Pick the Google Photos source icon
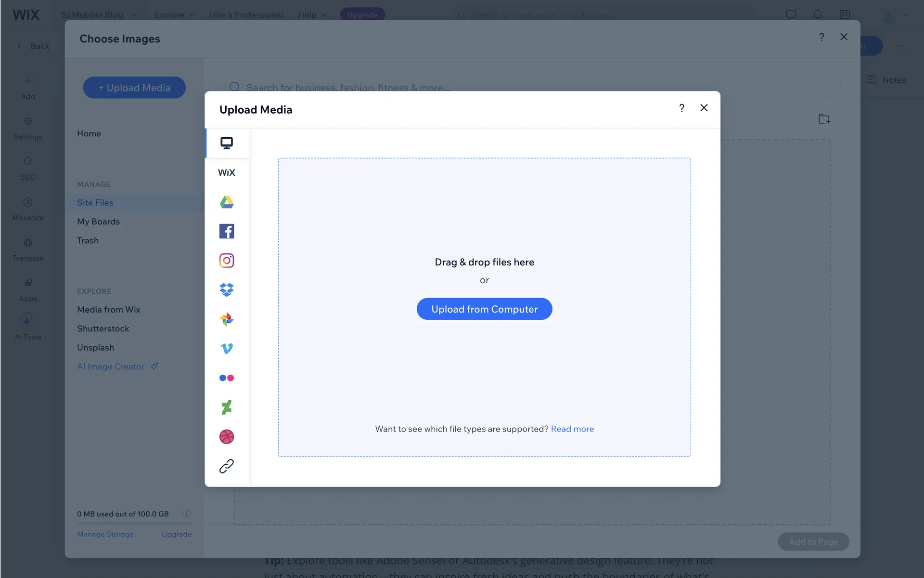Screen dimensions: 924x578 pyautogui.click(x=227, y=319)
